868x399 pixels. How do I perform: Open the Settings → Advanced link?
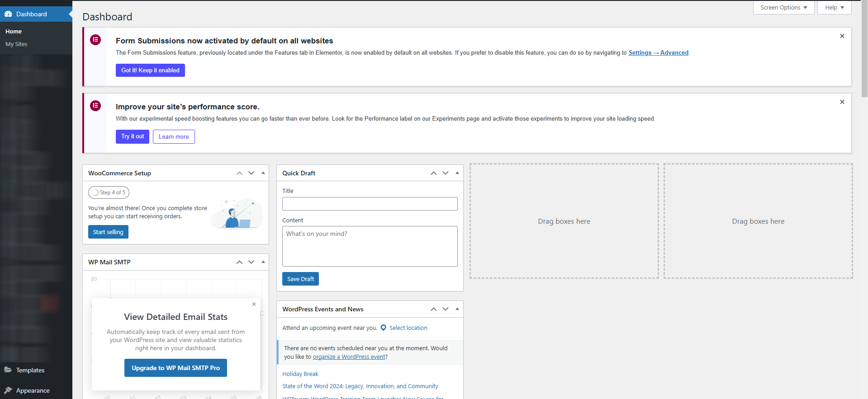point(659,53)
